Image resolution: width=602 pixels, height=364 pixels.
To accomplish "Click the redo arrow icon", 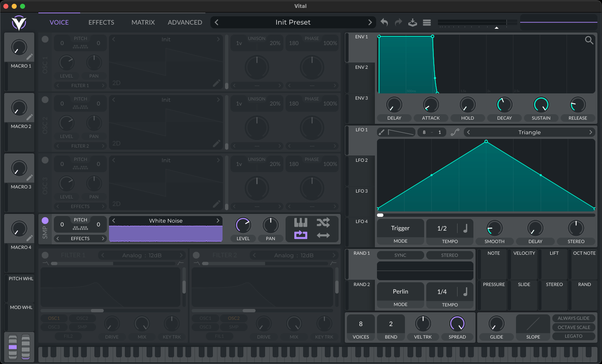I will click(x=398, y=23).
